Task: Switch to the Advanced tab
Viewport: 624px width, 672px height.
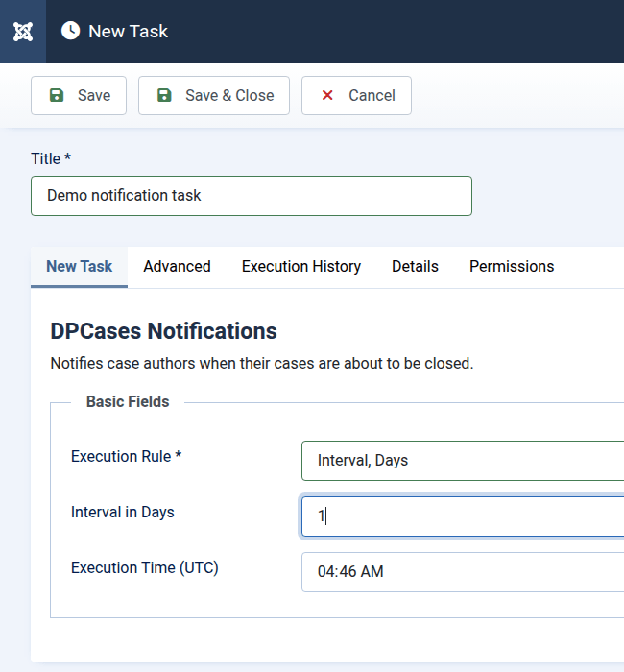Action: 177,267
